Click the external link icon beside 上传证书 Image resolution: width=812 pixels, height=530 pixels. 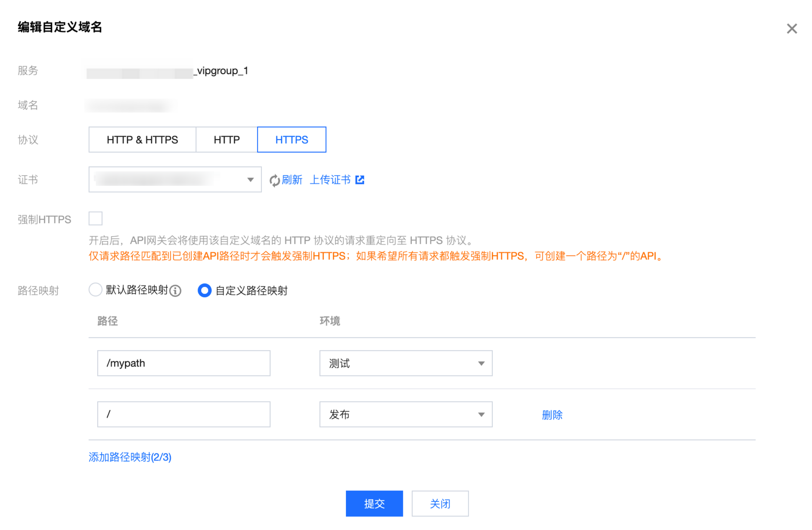pos(360,180)
